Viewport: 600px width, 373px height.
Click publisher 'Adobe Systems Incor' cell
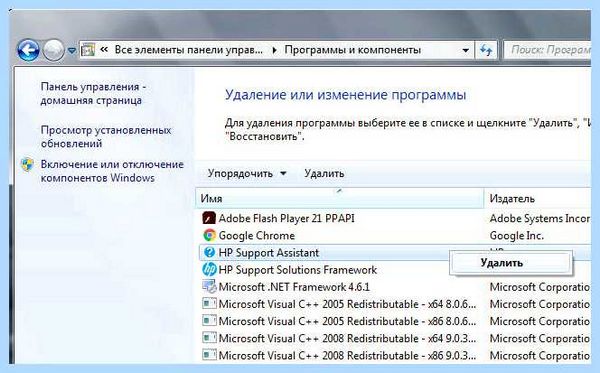point(540,218)
